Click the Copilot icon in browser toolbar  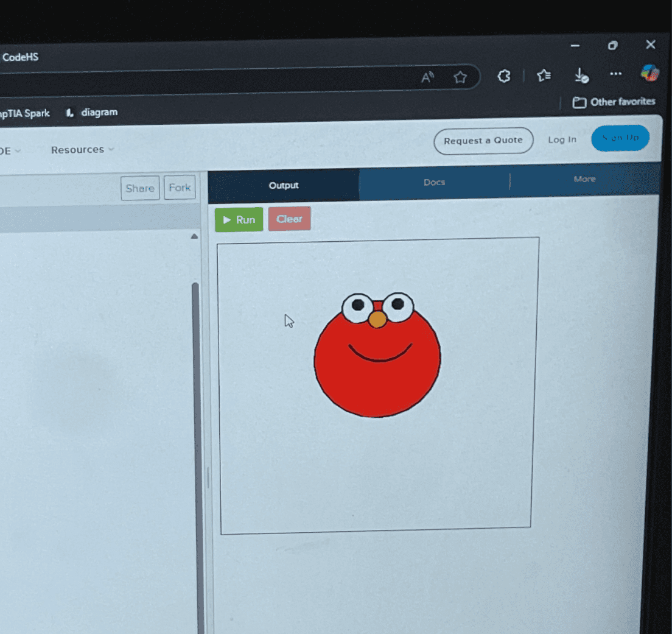[649, 73]
